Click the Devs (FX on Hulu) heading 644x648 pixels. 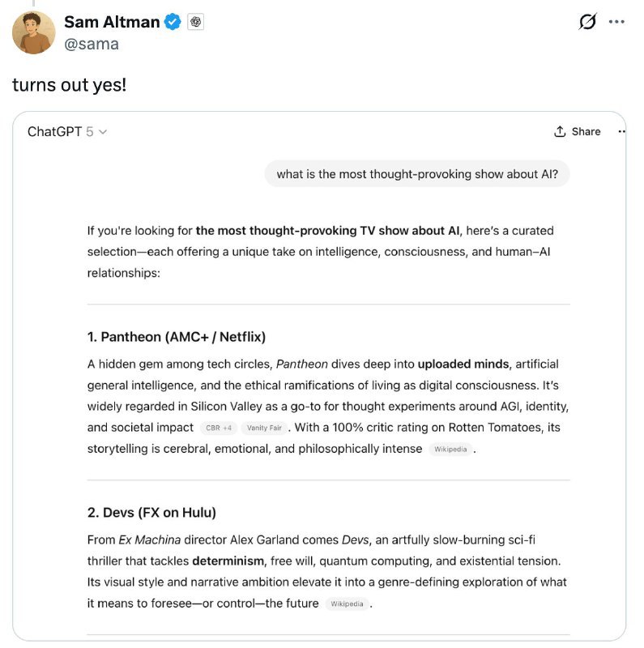tap(151, 512)
